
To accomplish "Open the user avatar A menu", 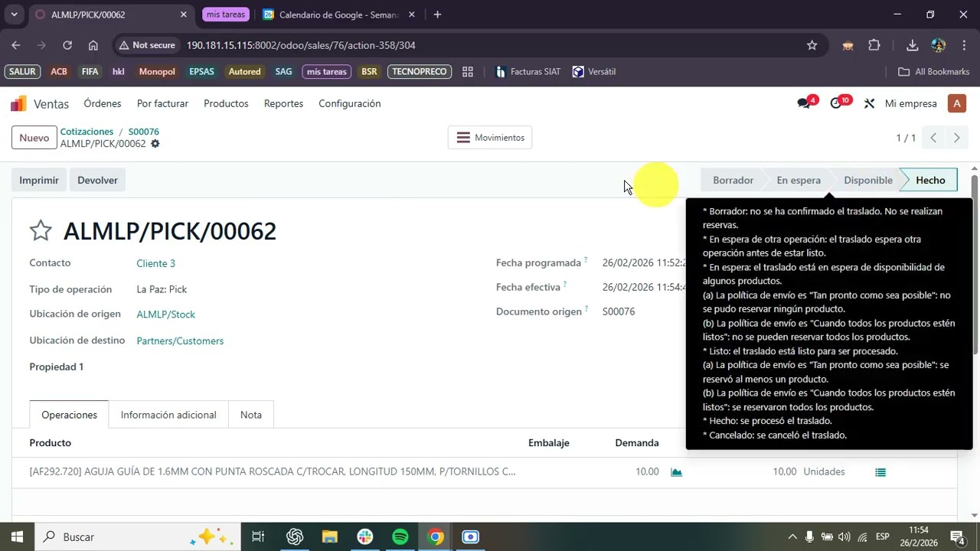I will 956,103.
